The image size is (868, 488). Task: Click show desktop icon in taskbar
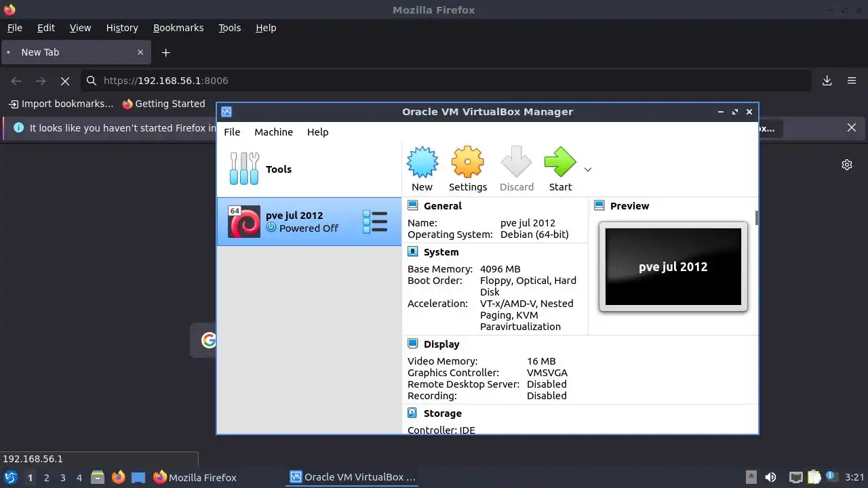[138, 477]
